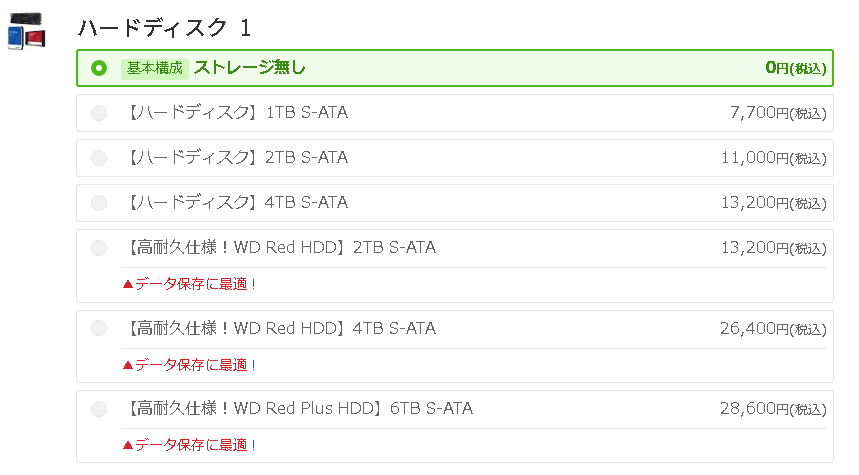Select the 1TB S-ATA hard disk radio button
Viewport: 859px width, 475px height.
[99, 113]
